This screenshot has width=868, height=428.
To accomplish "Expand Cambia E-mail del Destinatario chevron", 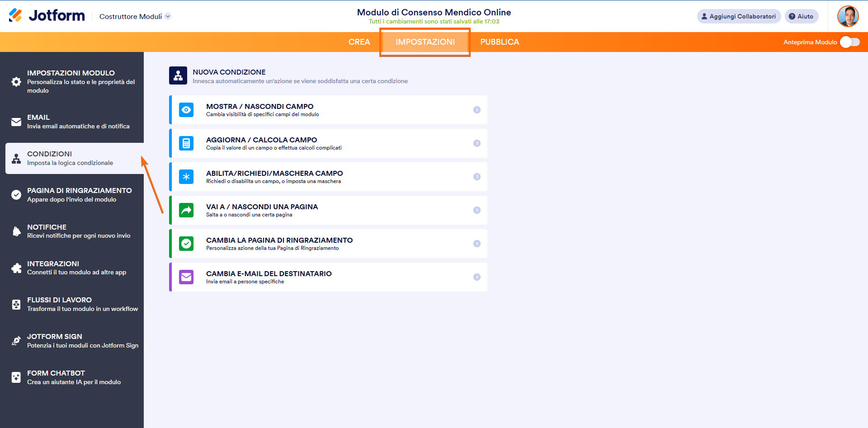I will click(476, 277).
